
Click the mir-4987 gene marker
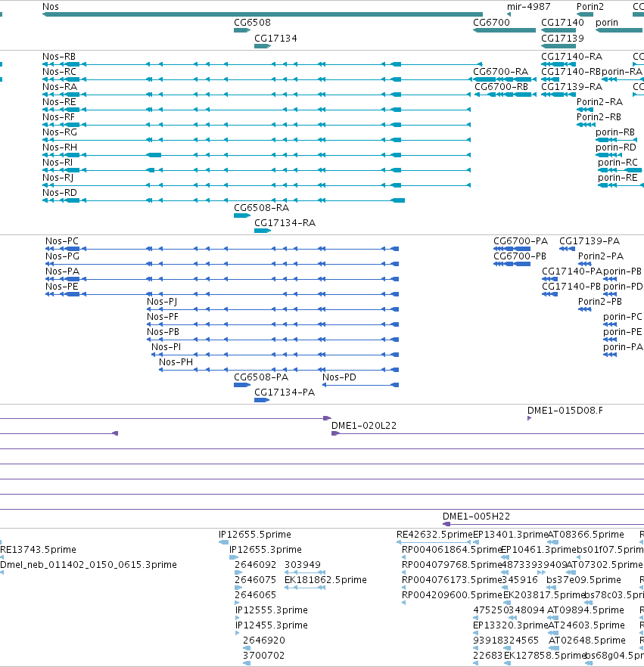(x=509, y=14)
